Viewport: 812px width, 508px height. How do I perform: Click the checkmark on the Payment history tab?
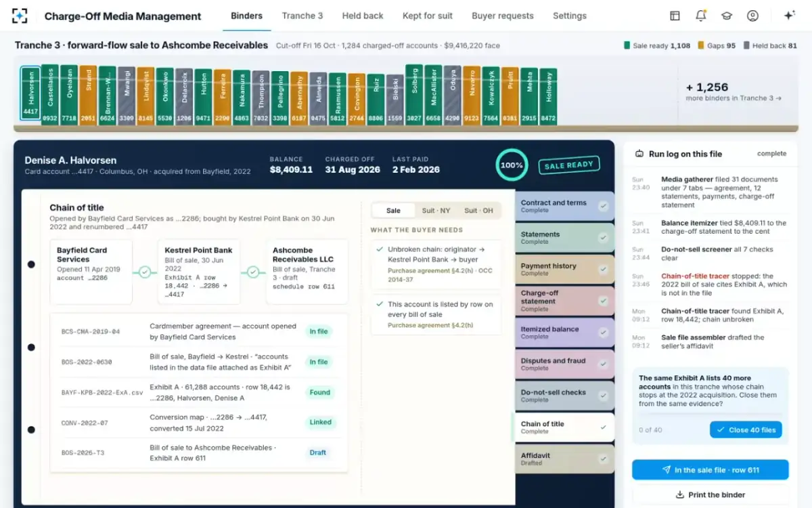point(603,270)
